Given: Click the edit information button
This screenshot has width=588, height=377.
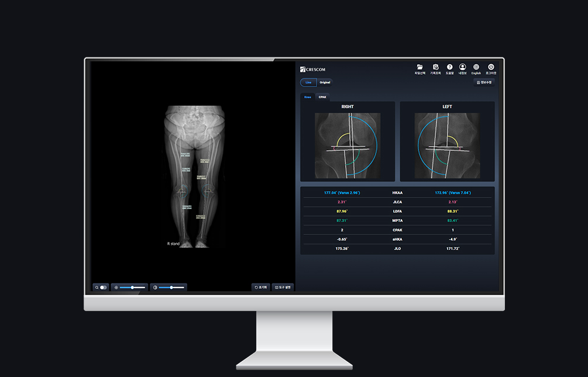Looking at the screenshot, I should (x=485, y=82).
